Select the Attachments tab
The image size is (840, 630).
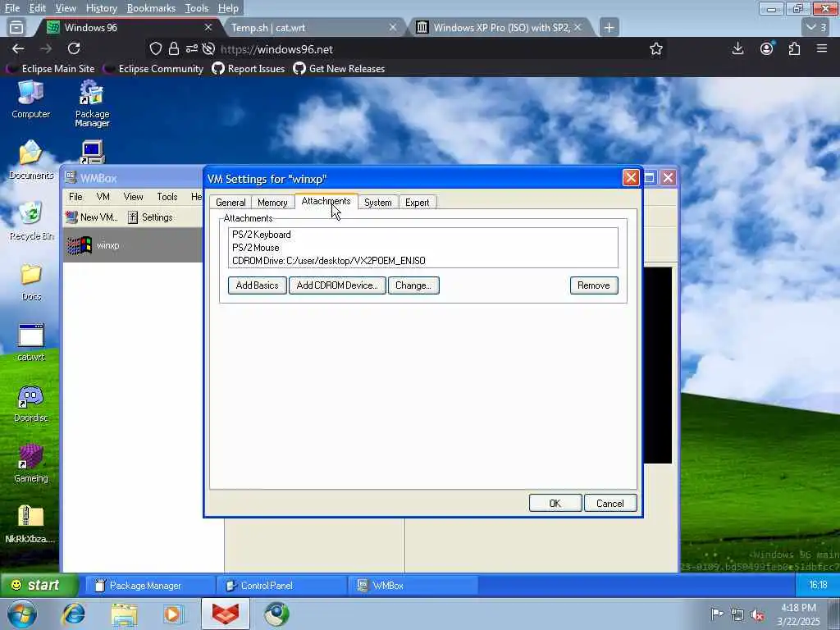point(326,201)
